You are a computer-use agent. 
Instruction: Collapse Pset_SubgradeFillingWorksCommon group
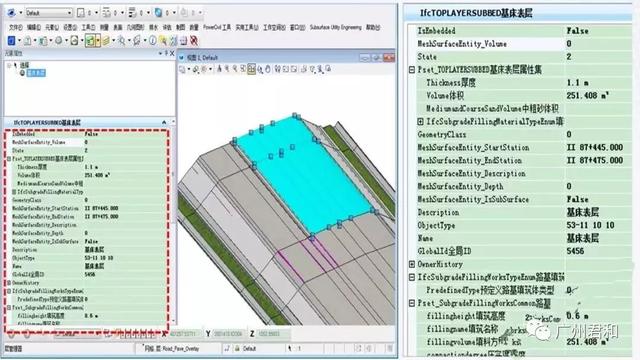[412, 303]
